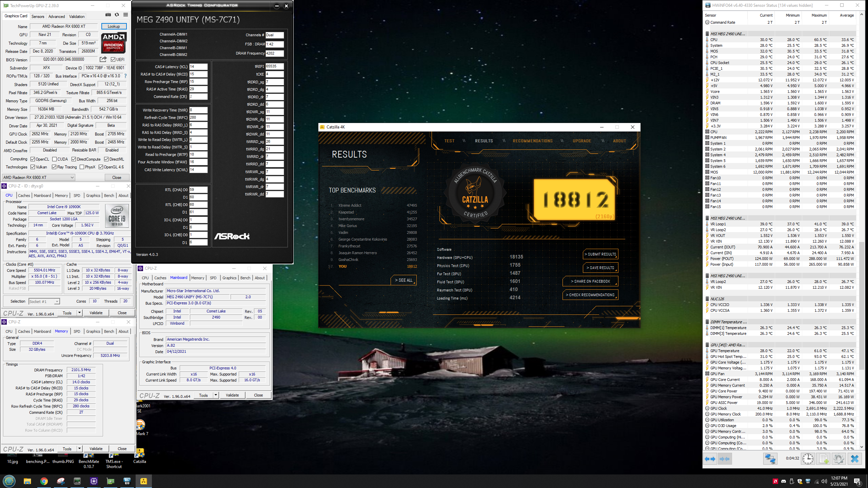
Task: Click HWiNFO clock reset timer icon
Action: pyautogui.click(x=808, y=459)
